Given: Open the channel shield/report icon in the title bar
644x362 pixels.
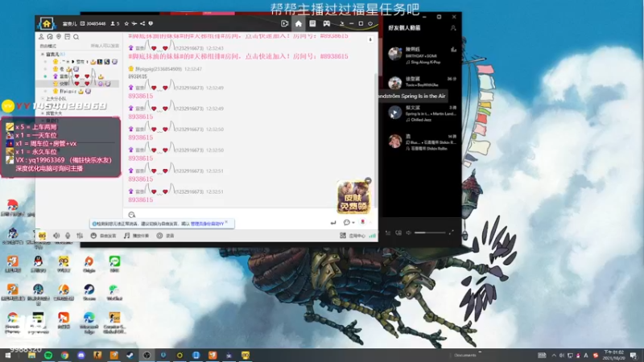Looking at the screenshot, I should tap(151, 24).
